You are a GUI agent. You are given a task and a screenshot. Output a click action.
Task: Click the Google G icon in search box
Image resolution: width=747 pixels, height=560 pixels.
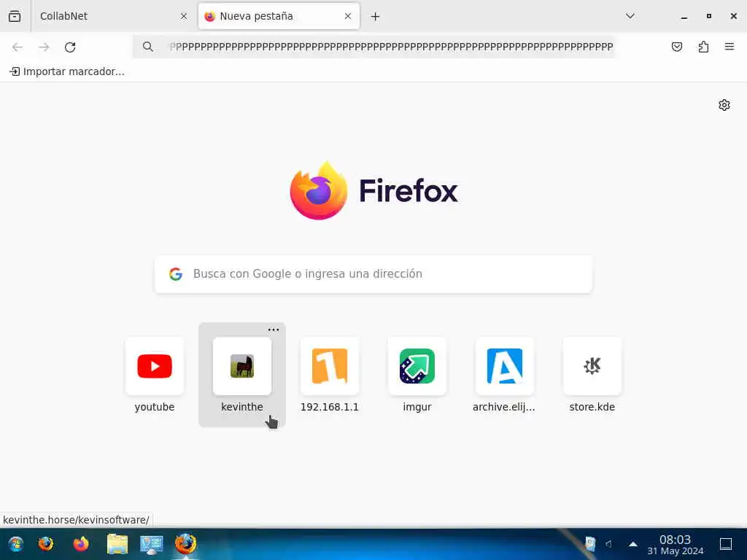pyautogui.click(x=176, y=274)
